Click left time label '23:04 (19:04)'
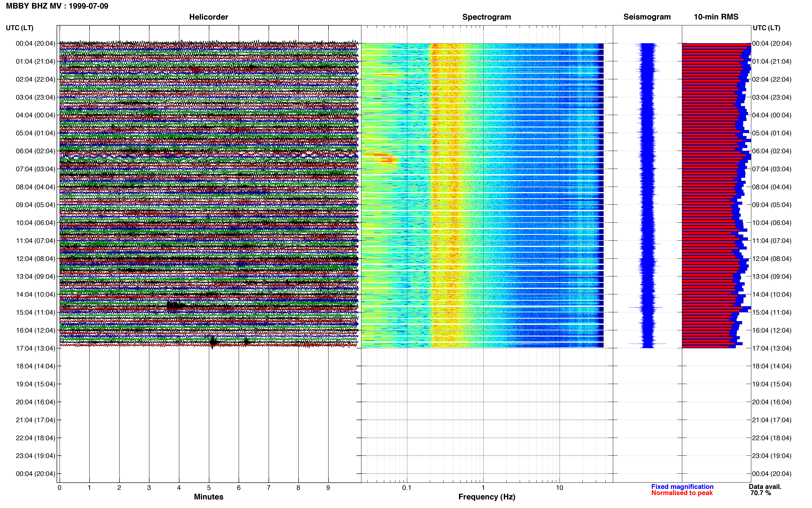This screenshot has width=812, height=508. point(35,456)
